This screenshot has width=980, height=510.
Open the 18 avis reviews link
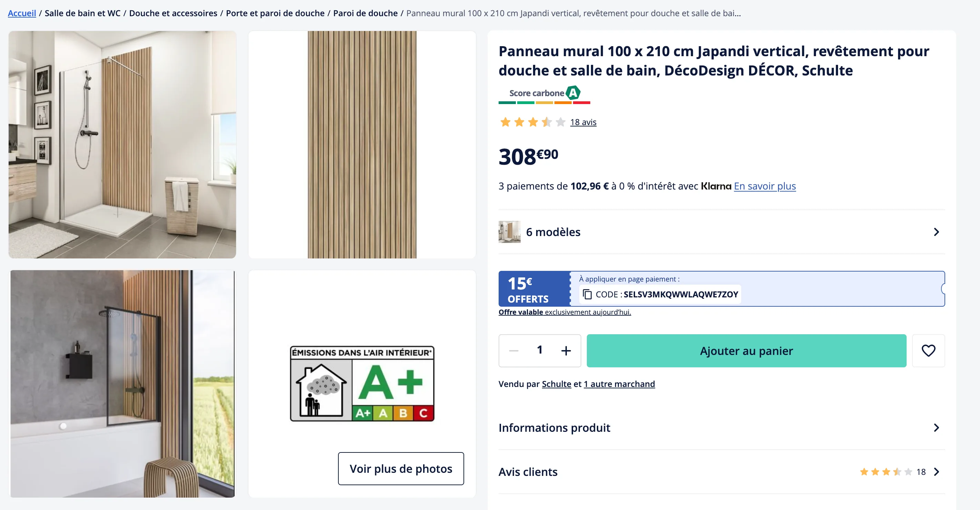(583, 122)
